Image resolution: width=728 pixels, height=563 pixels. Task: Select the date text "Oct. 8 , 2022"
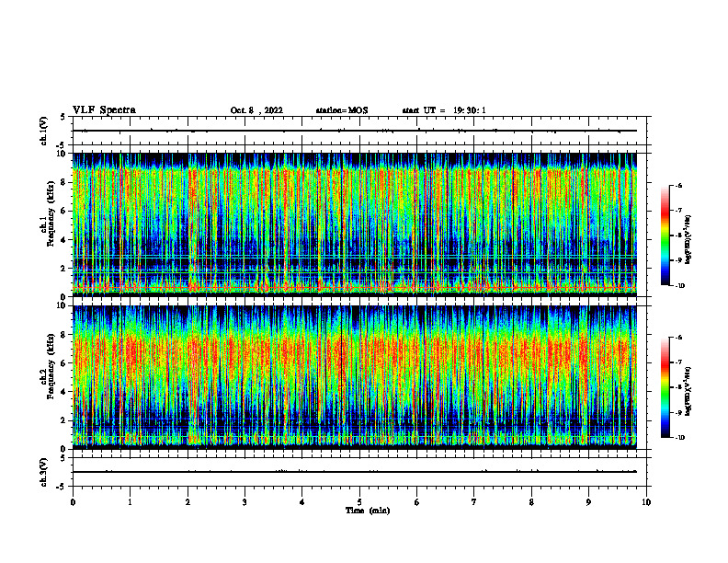[x=256, y=110]
